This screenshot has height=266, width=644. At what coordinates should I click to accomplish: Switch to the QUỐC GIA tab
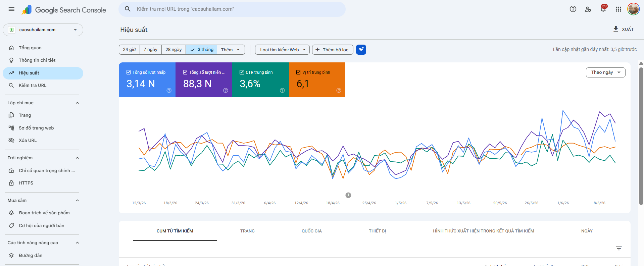click(311, 231)
